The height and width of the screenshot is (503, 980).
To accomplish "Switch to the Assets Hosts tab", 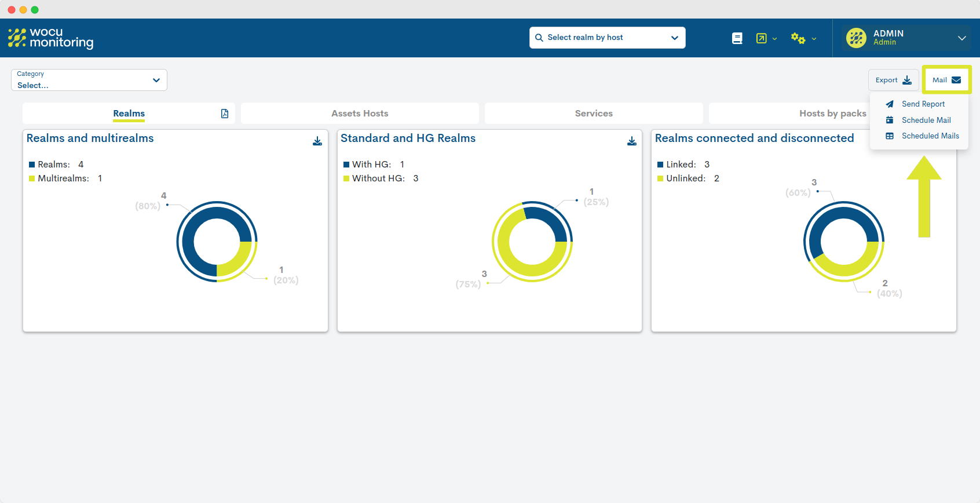I will (360, 114).
